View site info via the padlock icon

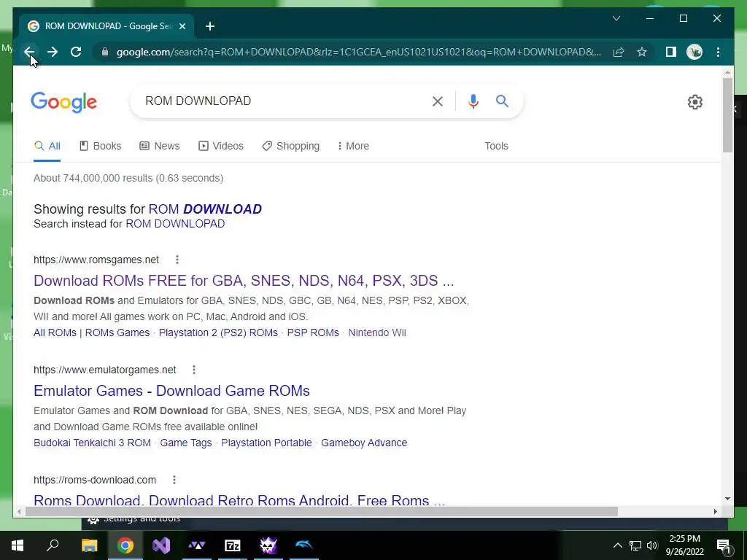tap(105, 52)
